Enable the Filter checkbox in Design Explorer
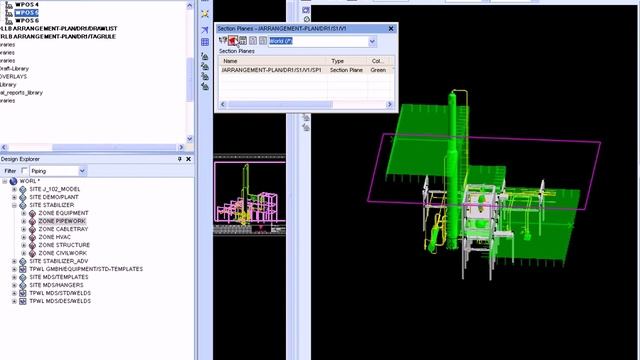 (x=24, y=171)
